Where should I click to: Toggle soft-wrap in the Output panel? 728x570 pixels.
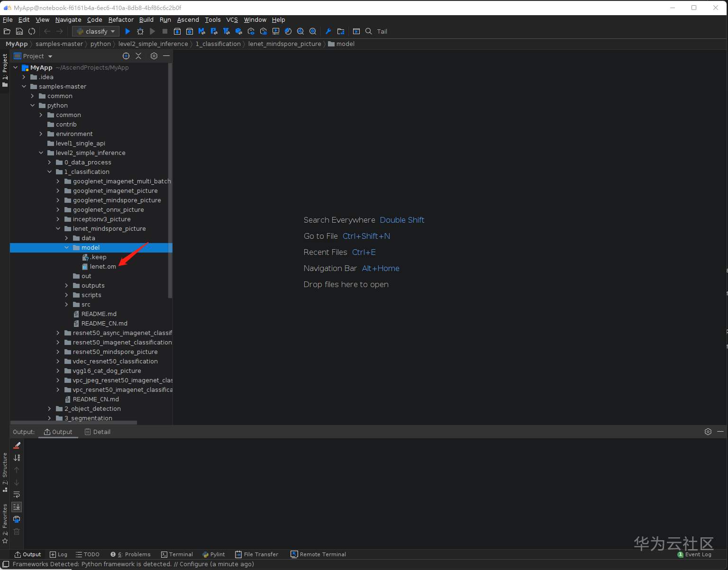point(17,495)
